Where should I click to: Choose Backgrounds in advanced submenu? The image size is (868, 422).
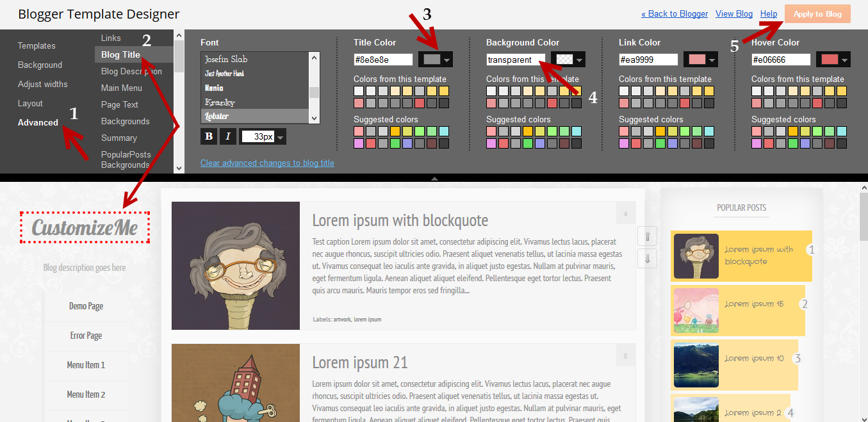pos(125,121)
